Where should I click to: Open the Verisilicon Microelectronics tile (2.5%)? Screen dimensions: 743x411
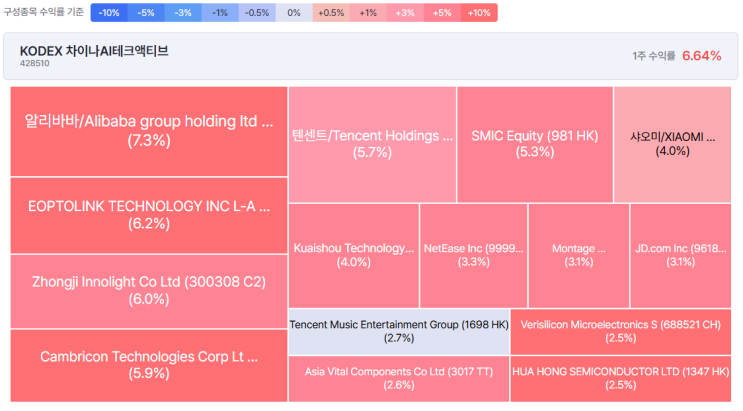click(x=621, y=332)
